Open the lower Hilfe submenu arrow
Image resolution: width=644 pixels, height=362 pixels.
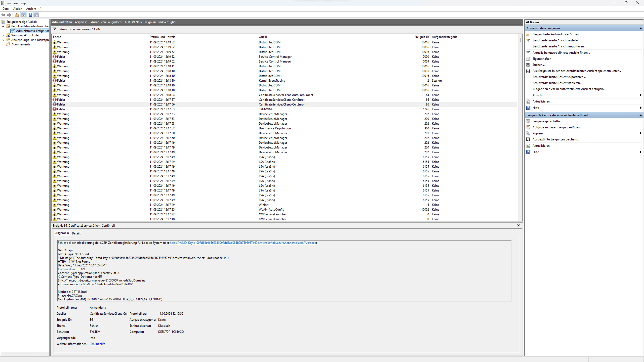[x=640, y=152]
